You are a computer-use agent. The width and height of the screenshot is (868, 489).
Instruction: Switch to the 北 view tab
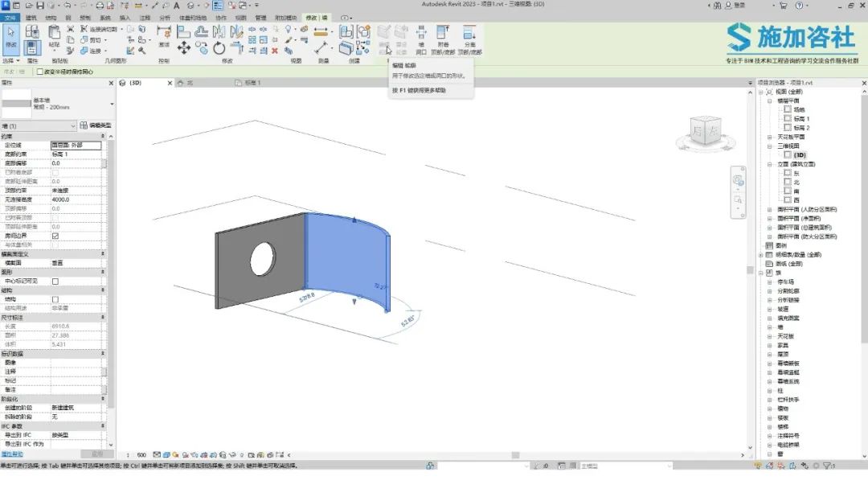point(190,83)
